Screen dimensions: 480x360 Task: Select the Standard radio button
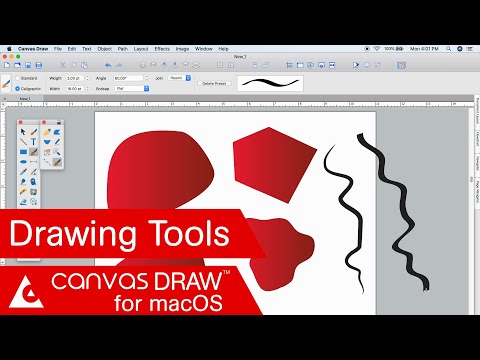pyautogui.click(x=17, y=78)
